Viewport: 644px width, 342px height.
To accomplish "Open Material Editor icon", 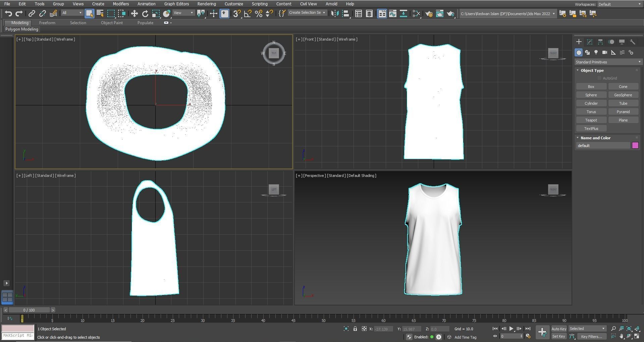I will pyautogui.click(x=416, y=13).
